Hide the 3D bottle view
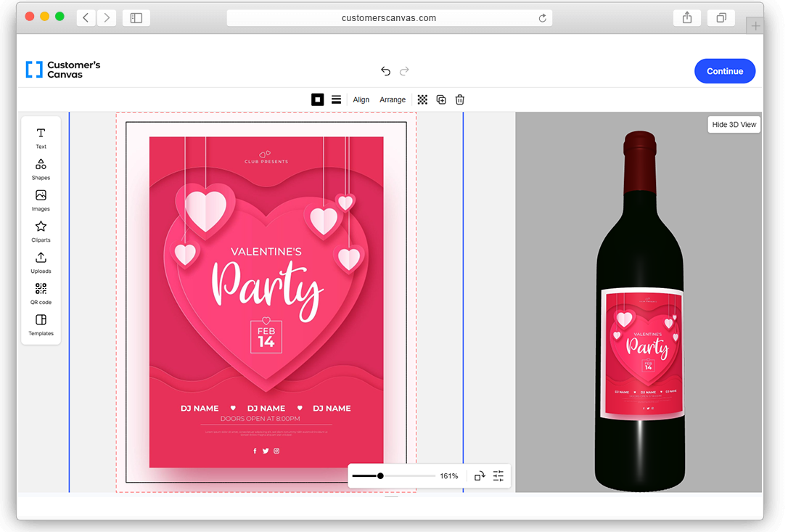 tap(734, 125)
